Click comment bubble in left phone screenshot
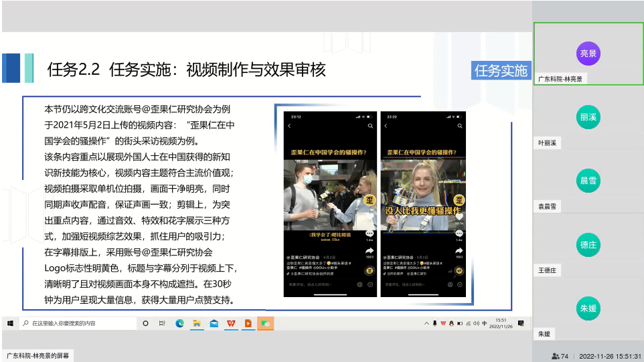 [x=370, y=234]
